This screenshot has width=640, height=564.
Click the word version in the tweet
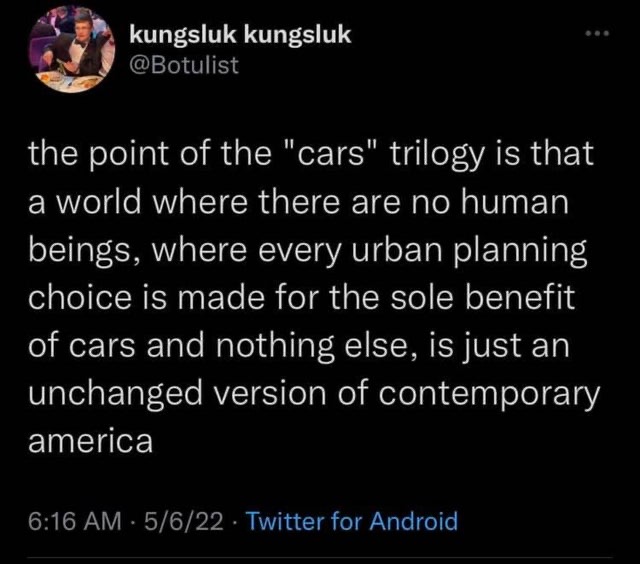(270, 393)
